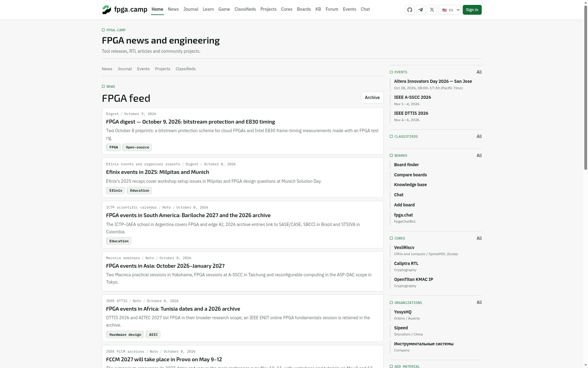Show All in Cores sidebar section
Screen dimensions: 588x368
click(479, 238)
